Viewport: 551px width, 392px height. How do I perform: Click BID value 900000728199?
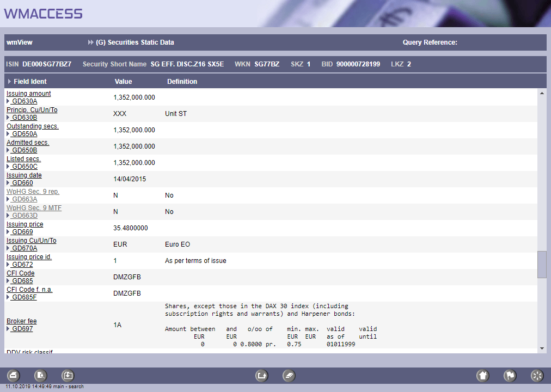point(358,64)
